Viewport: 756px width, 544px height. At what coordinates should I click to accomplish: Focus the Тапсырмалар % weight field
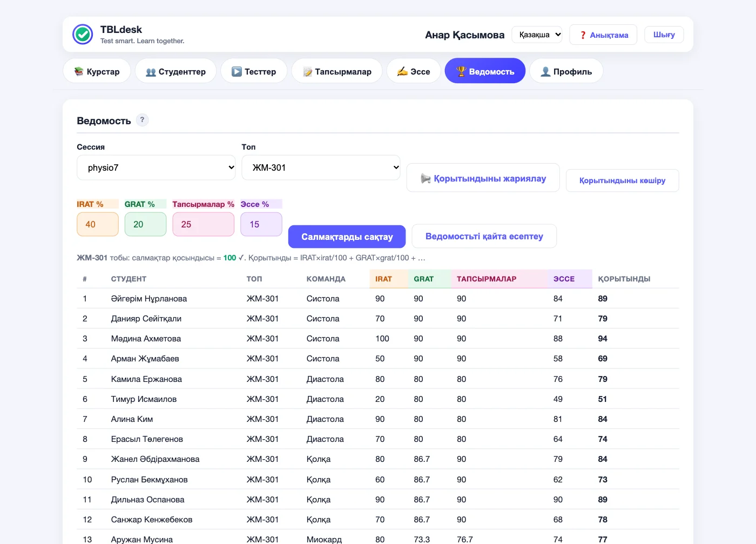(203, 224)
